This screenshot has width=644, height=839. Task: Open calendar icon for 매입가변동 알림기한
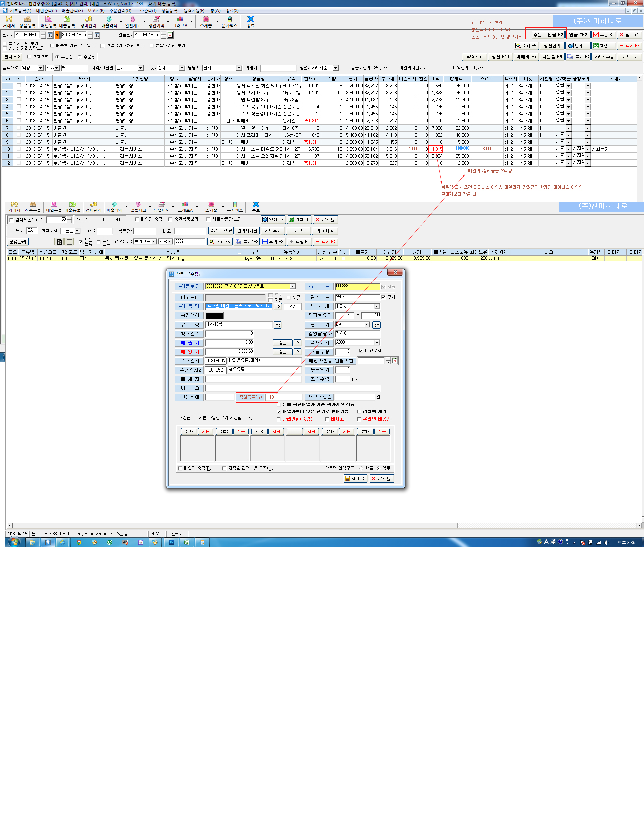tap(395, 361)
